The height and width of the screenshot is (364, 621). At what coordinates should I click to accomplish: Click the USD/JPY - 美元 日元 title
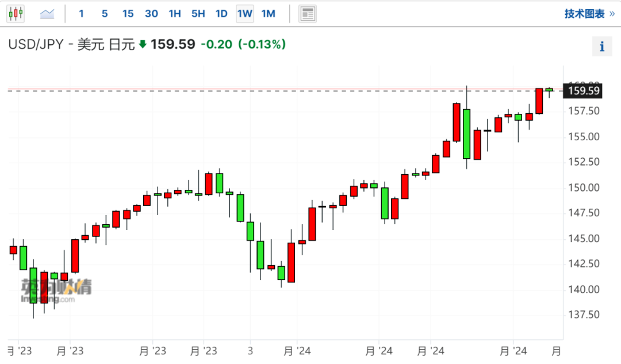point(71,44)
